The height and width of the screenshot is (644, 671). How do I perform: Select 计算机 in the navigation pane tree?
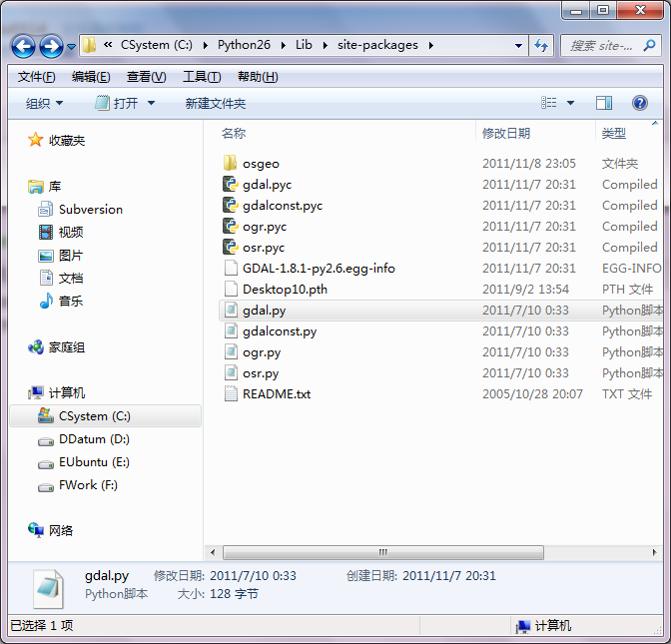[67, 392]
